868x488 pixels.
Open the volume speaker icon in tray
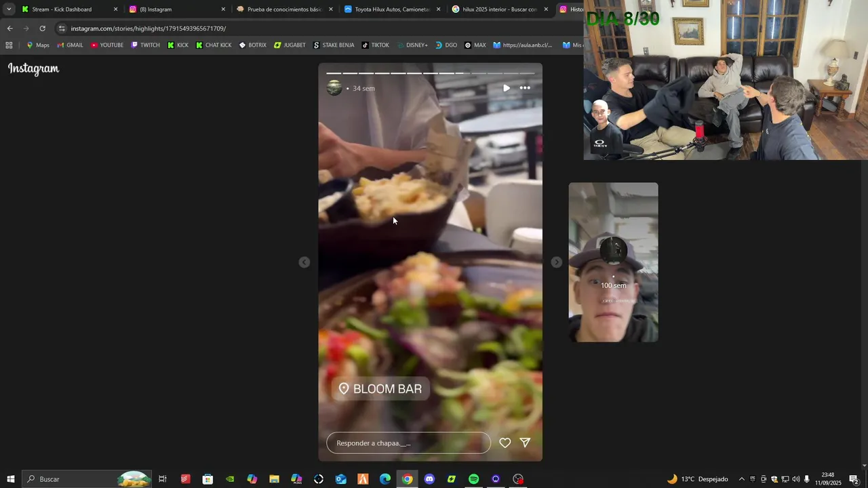(x=795, y=479)
